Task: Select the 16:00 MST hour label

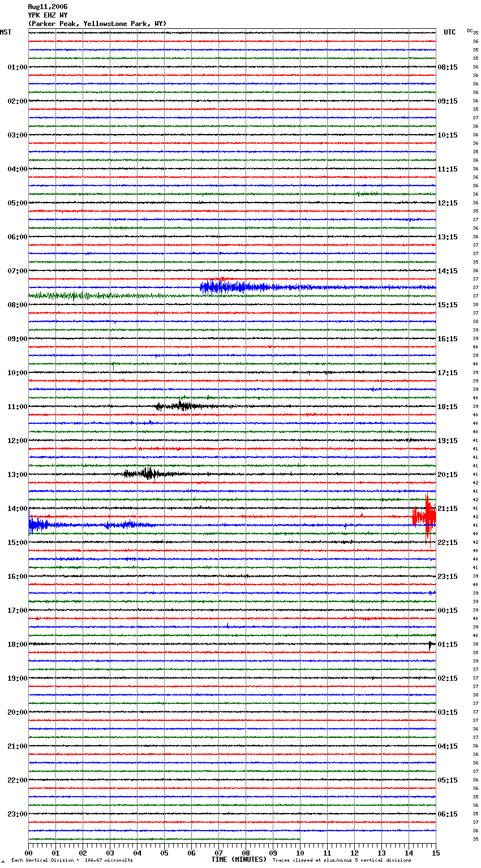Action: click(18, 577)
